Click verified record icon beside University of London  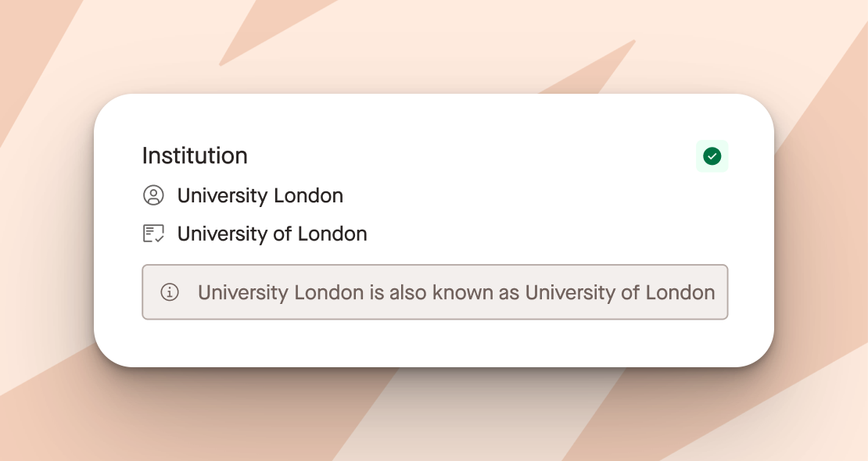click(x=153, y=234)
